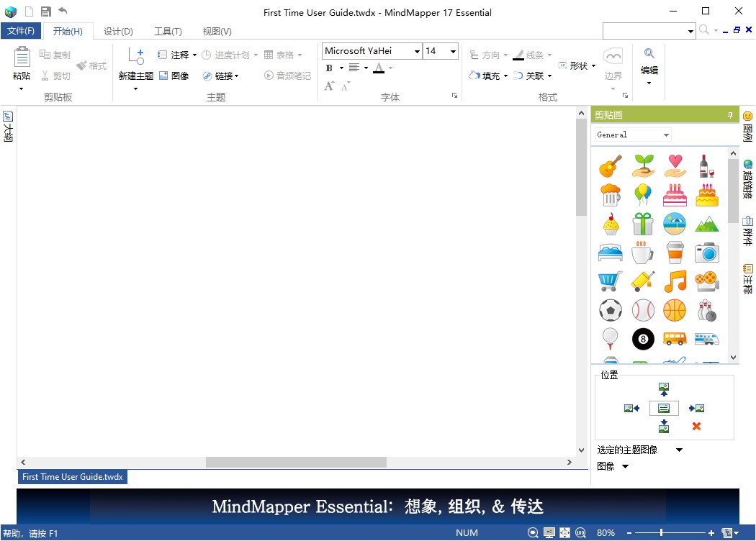Open the Legend (图例) side tab

(747, 126)
